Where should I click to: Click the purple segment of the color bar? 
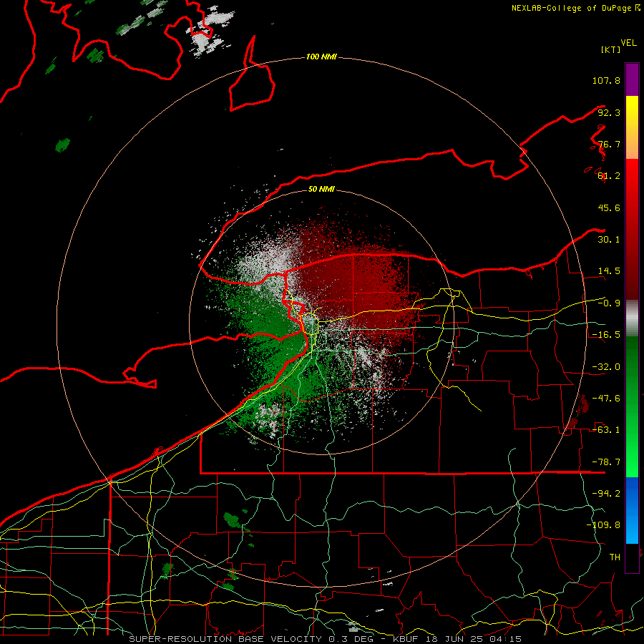632,79
